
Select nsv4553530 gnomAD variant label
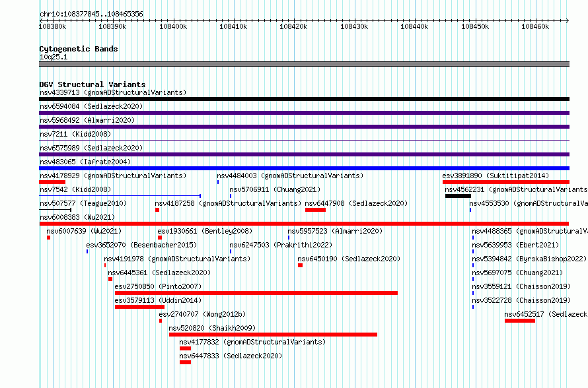pyautogui.click(x=529, y=203)
